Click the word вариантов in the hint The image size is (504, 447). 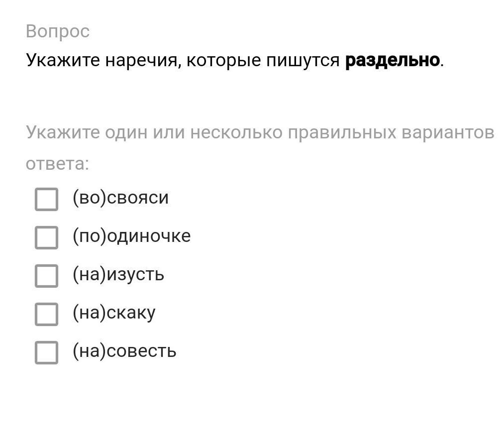click(448, 132)
